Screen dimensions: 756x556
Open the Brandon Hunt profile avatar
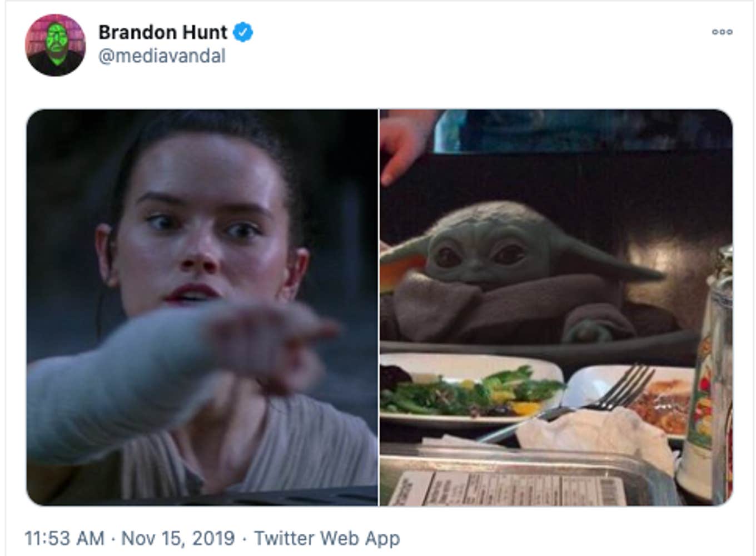tap(55, 45)
